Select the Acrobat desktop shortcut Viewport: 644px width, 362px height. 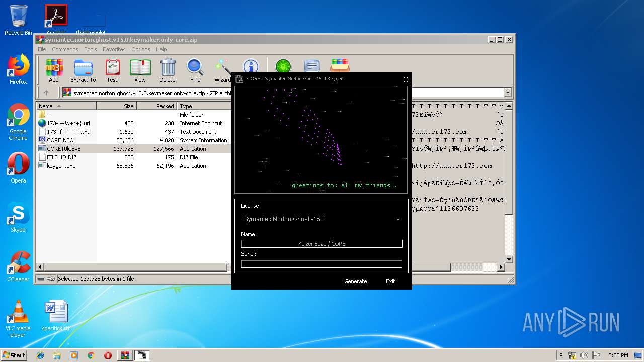(x=56, y=19)
